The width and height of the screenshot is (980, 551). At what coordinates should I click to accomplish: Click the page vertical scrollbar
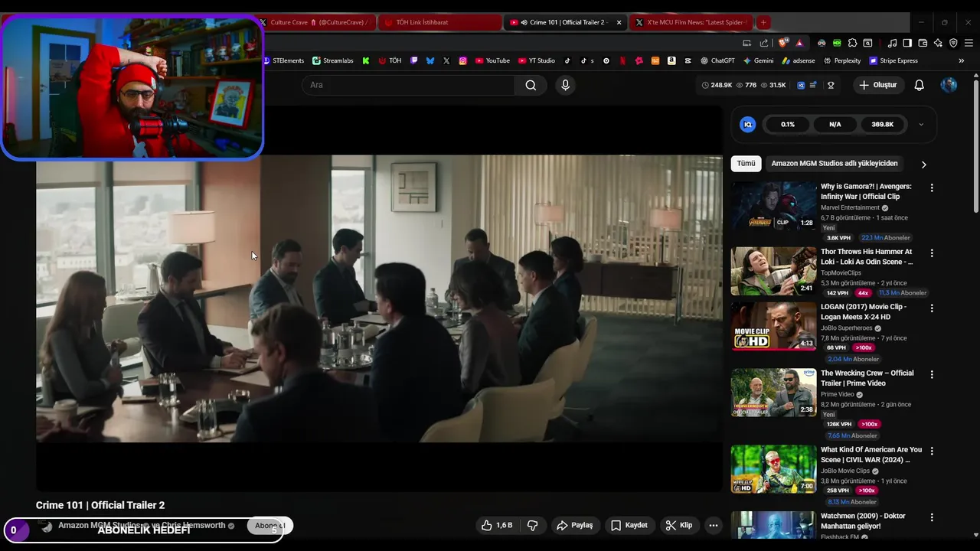pyautogui.click(x=975, y=145)
